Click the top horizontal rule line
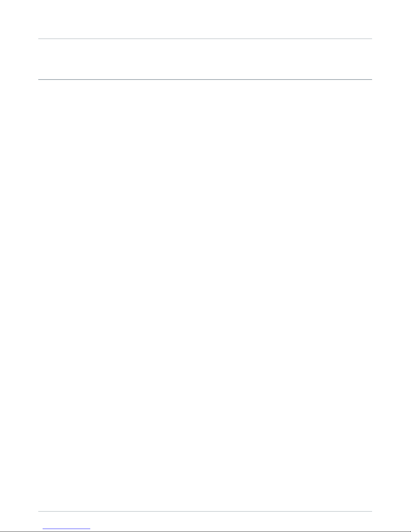 click(205, 39)
